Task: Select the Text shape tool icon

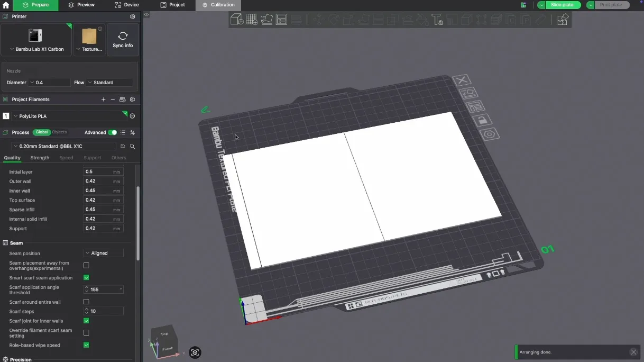Action: tap(437, 20)
